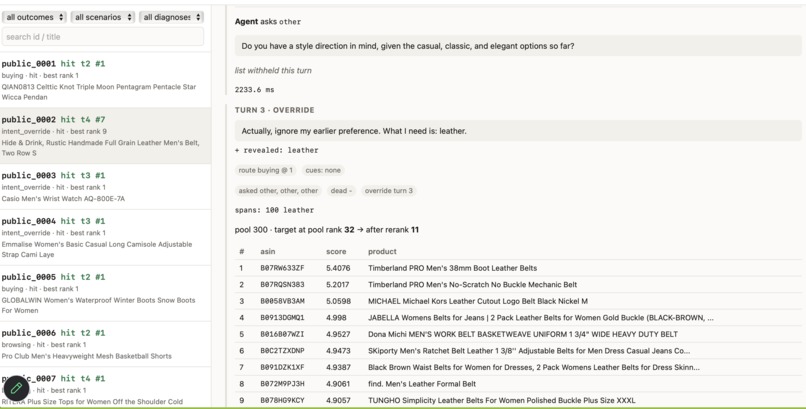
Task: Click score 5.0598
Action: pyautogui.click(x=338, y=301)
